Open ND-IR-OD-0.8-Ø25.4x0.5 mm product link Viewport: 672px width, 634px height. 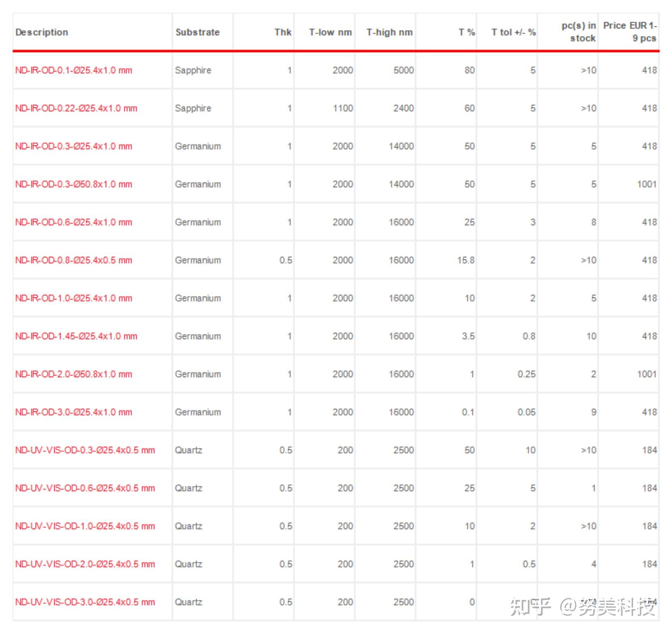74,260
